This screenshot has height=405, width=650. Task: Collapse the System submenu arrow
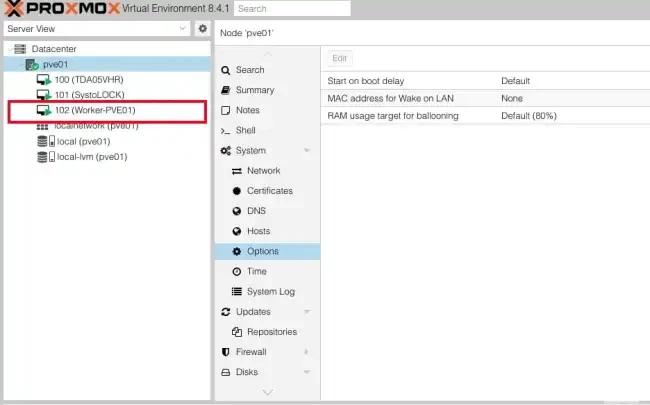pyautogui.click(x=307, y=150)
